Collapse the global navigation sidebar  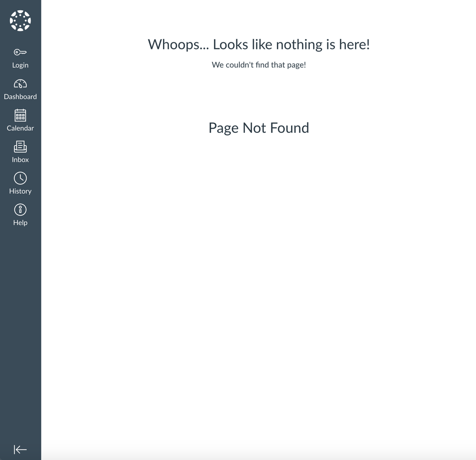[x=20, y=450]
